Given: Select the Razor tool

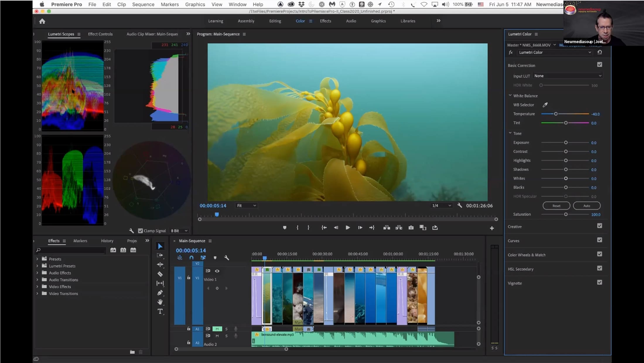Looking at the screenshot, I should pyautogui.click(x=160, y=274).
